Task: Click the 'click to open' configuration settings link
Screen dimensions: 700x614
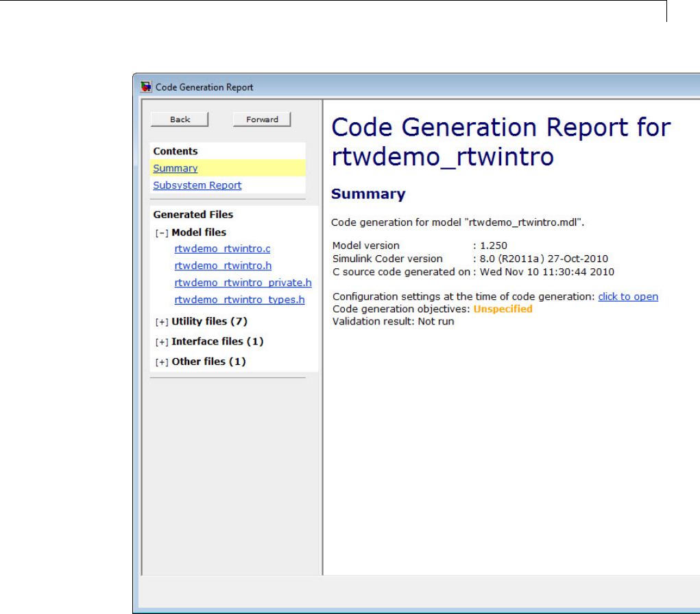Action: pyautogui.click(x=628, y=296)
